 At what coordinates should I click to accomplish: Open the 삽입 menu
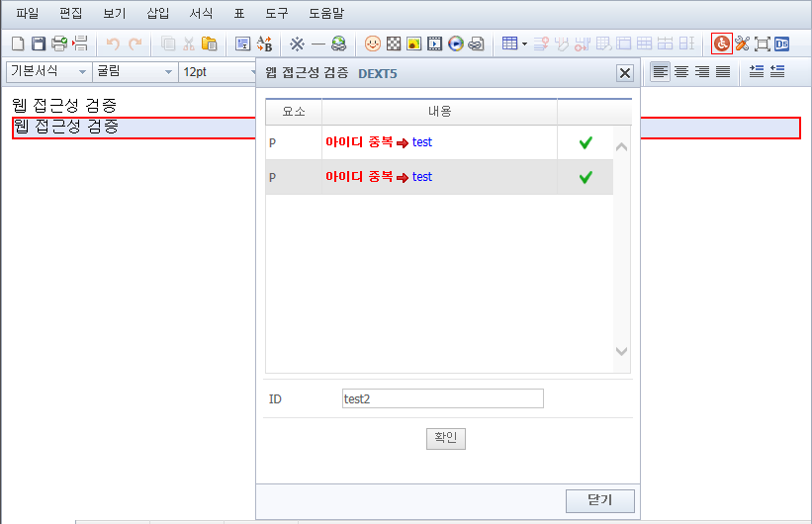[x=158, y=14]
